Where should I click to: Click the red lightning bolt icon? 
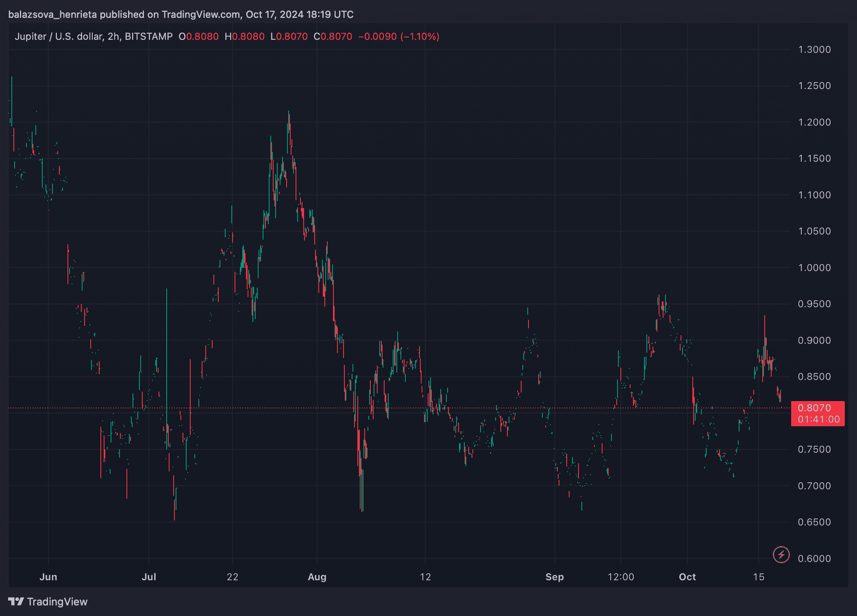click(x=781, y=555)
